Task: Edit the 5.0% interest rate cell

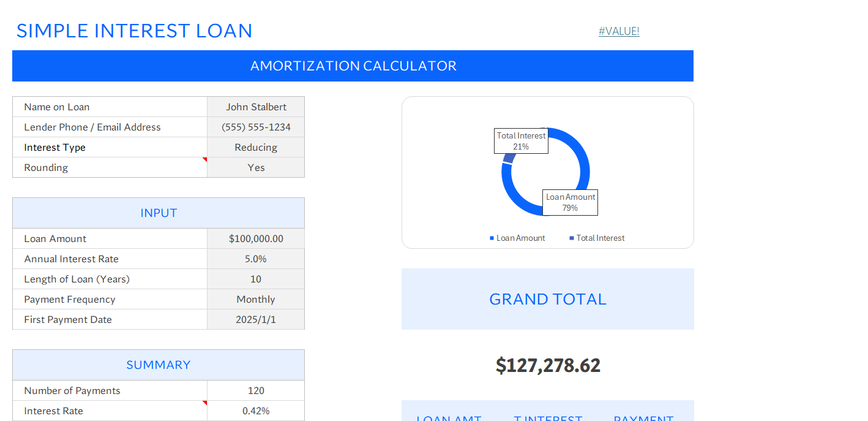Action: [x=256, y=259]
